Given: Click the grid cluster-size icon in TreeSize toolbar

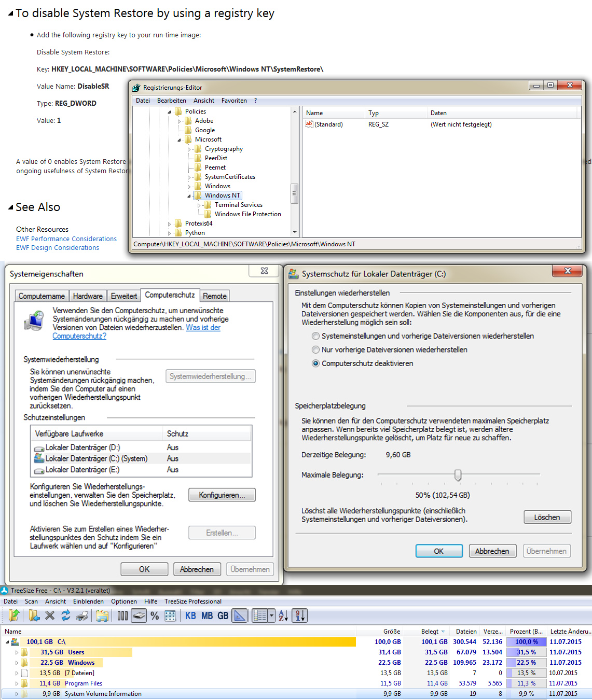Looking at the screenshot, I should tap(170, 615).
